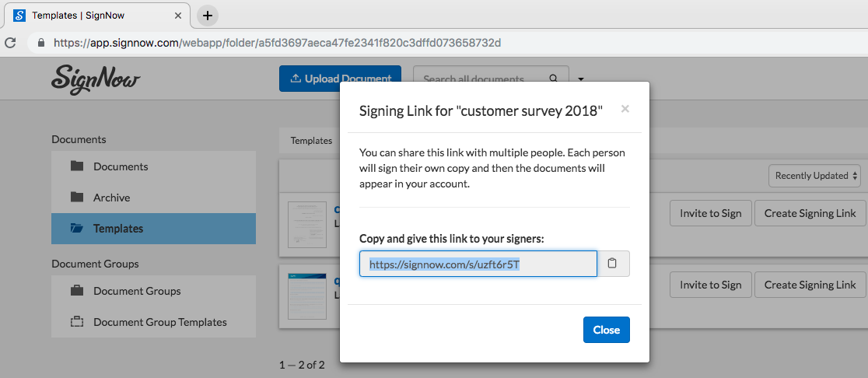Click the SignNow logo
The height and width of the screenshot is (378, 868).
click(x=96, y=79)
